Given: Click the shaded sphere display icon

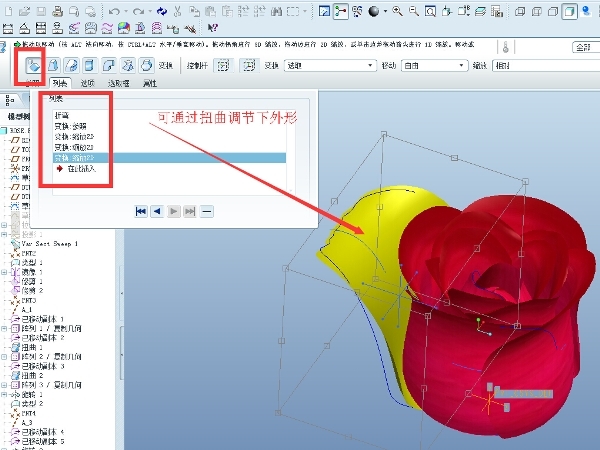Looking at the screenshot, I should click(373, 11).
